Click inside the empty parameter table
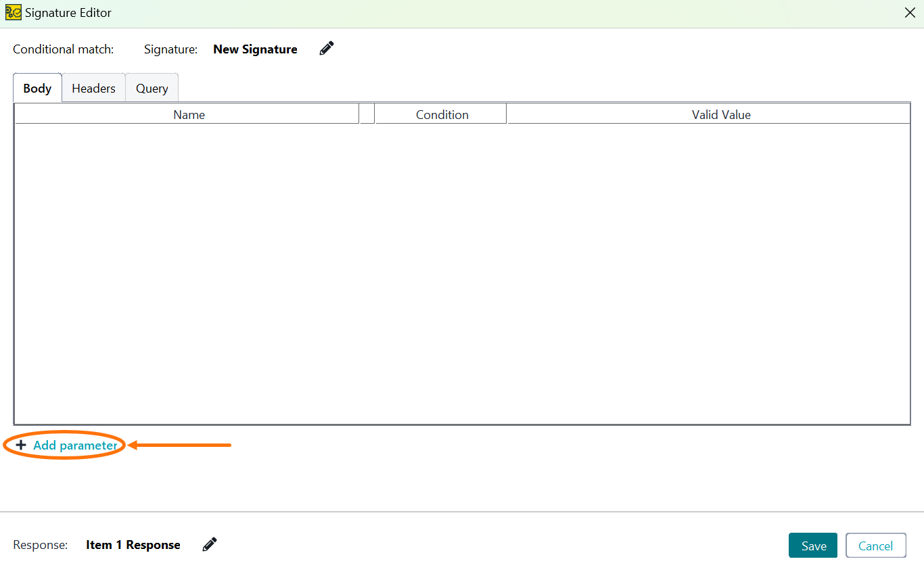This screenshot has height=576, width=924. pyautogui.click(x=462, y=270)
